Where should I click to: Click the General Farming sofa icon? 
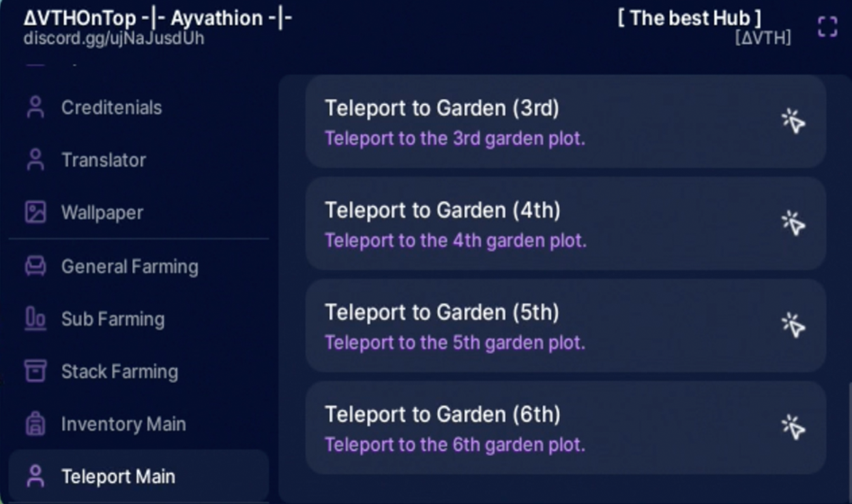[35, 266]
